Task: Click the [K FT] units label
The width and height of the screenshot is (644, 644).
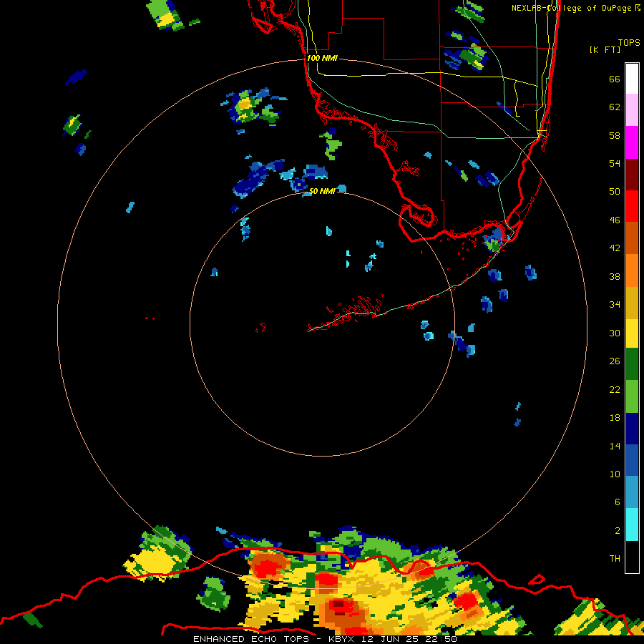Action: tap(605, 49)
